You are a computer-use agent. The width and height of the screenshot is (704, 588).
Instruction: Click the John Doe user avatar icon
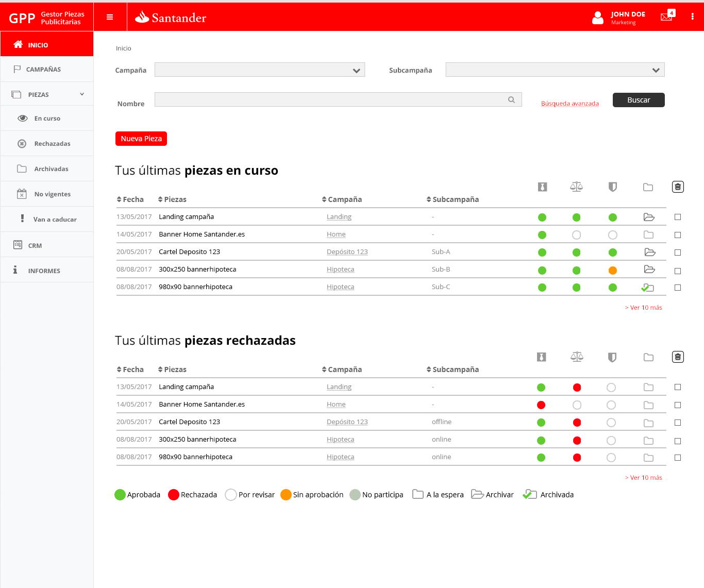(x=598, y=18)
